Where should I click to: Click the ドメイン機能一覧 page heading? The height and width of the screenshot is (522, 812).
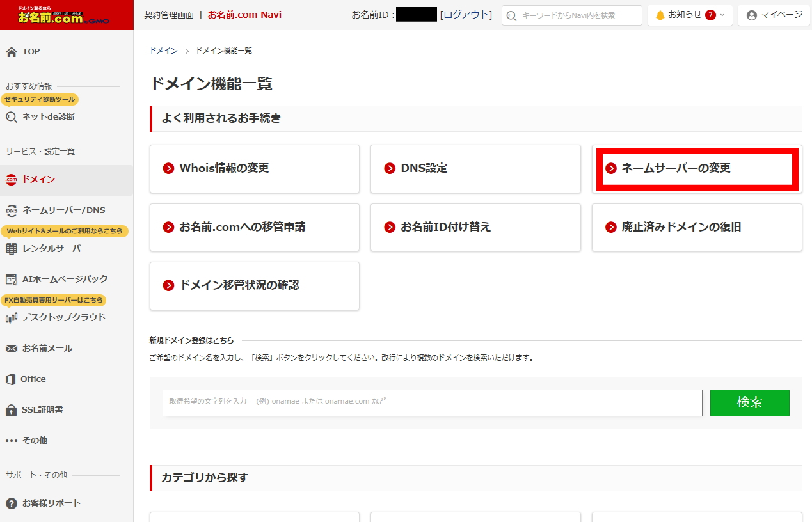(x=211, y=84)
